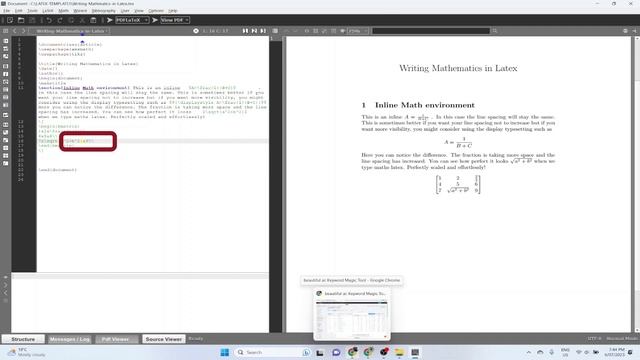This screenshot has height=360, width=640.
Task: Open the Wizard menu
Action: tap(80, 11)
